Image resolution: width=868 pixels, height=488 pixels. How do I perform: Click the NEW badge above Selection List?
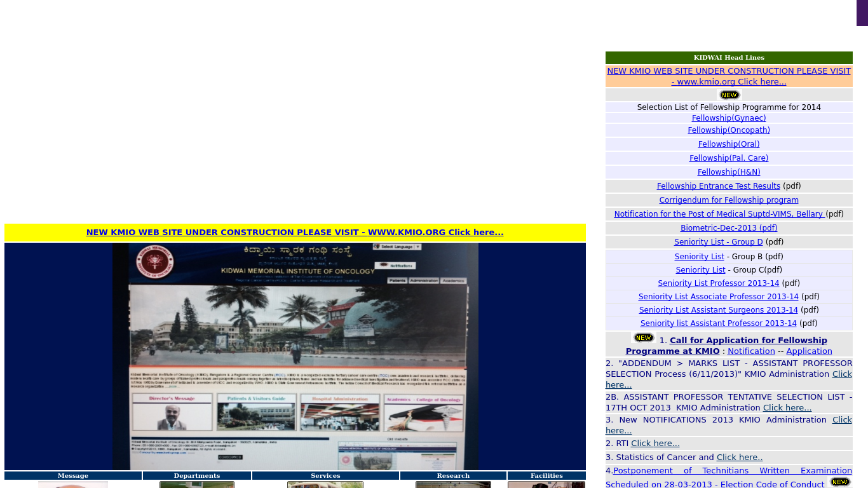point(729,95)
